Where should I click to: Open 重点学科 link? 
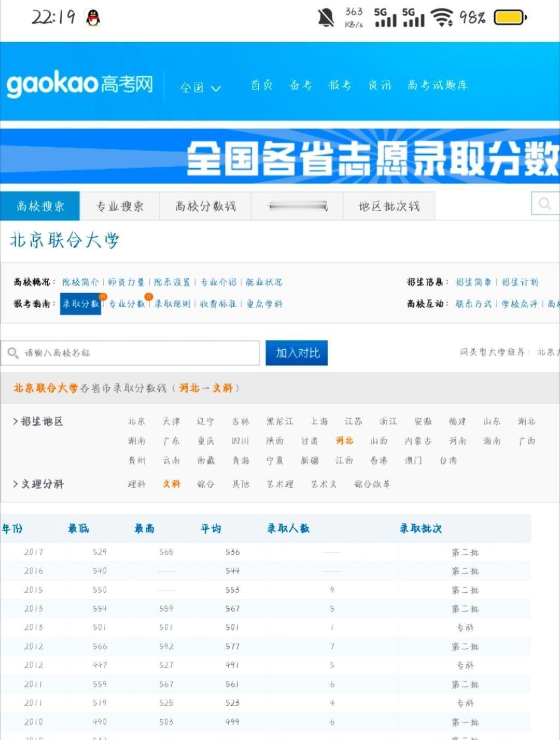264,304
